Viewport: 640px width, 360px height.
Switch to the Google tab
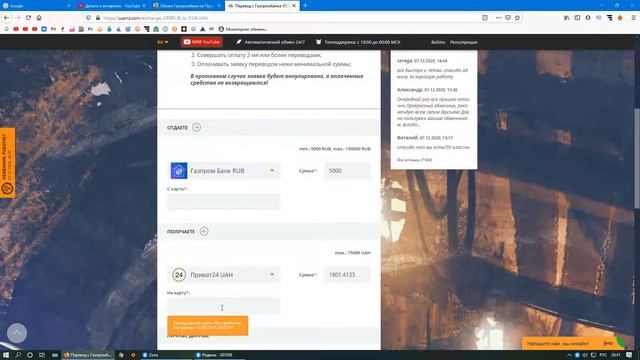[36, 6]
